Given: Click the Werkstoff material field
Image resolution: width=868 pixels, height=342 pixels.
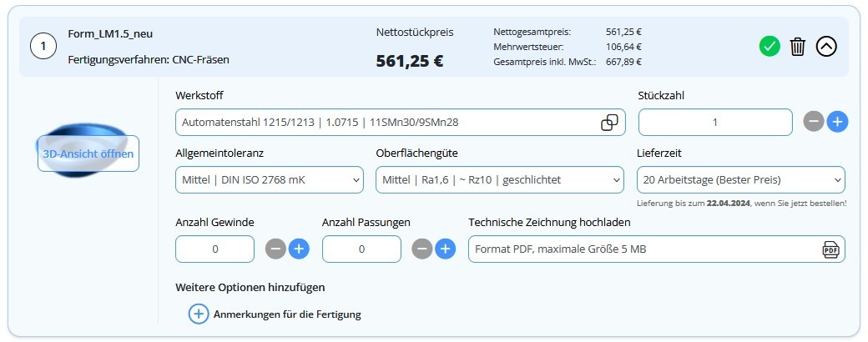Looking at the screenshot, I should point(384,123).
